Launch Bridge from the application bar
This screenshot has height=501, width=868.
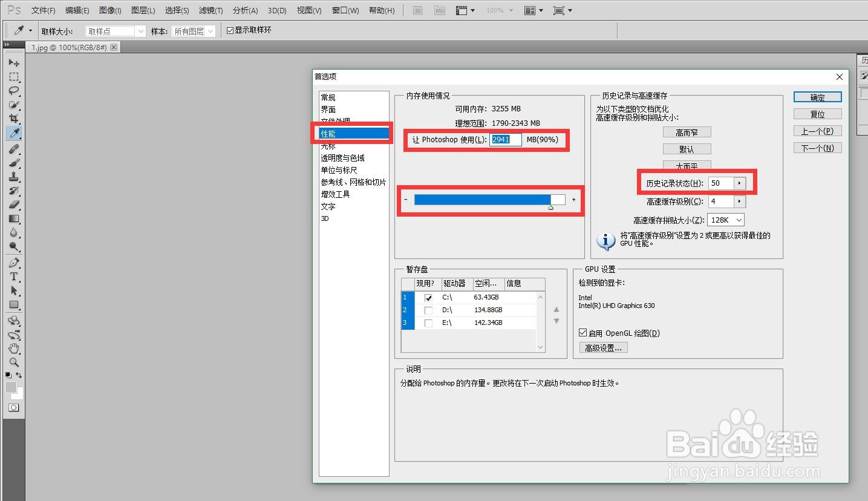click(417, 10)
